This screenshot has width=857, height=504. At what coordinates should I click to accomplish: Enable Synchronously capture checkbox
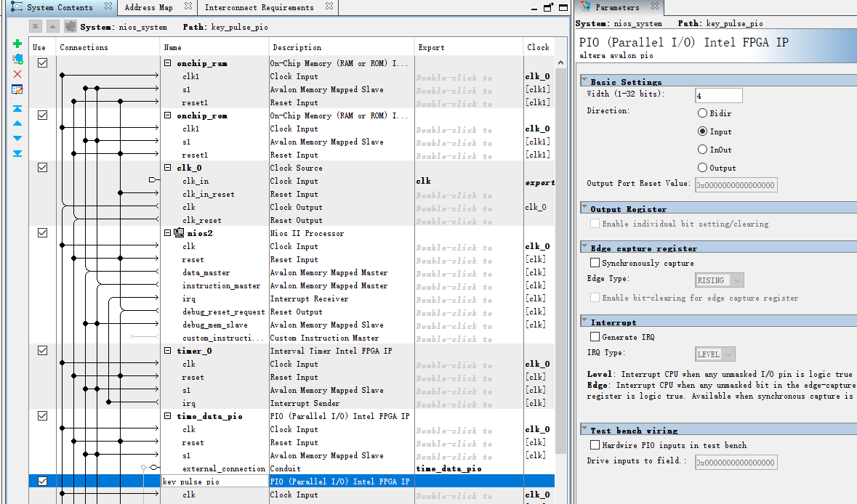[595, 263]
